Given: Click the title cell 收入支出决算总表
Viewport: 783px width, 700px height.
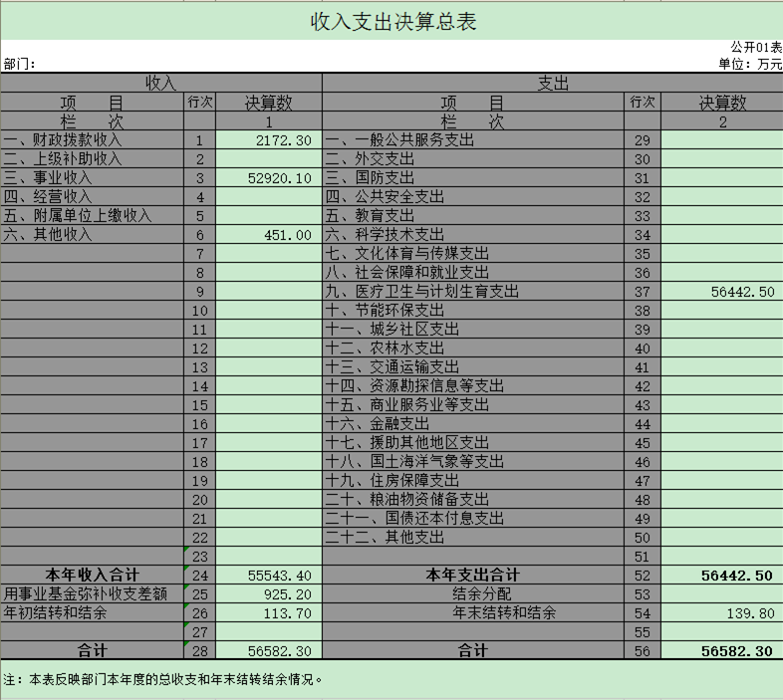Looking at the screenshot, I should (391, 21).
